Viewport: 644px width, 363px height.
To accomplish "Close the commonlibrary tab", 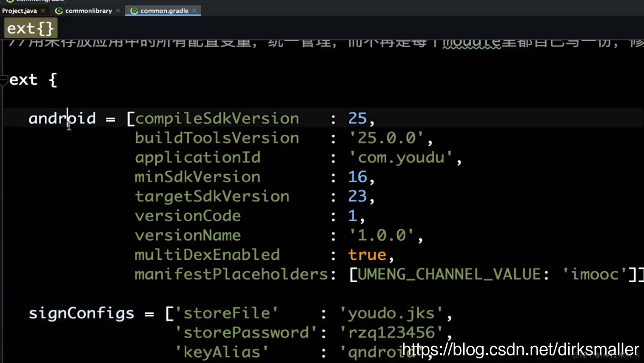I will coord(118,11).
